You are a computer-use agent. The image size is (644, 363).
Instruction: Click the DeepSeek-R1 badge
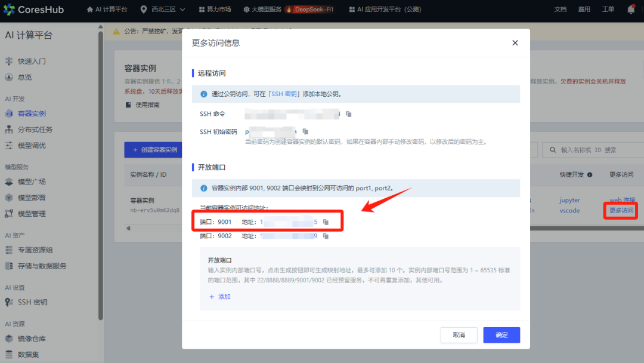[311, 9]
